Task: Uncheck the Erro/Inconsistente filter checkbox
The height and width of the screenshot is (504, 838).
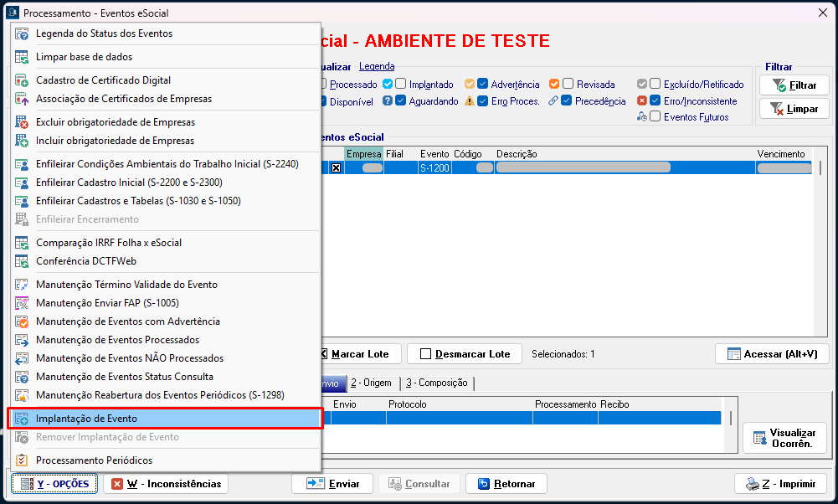Action: (655, 101)
